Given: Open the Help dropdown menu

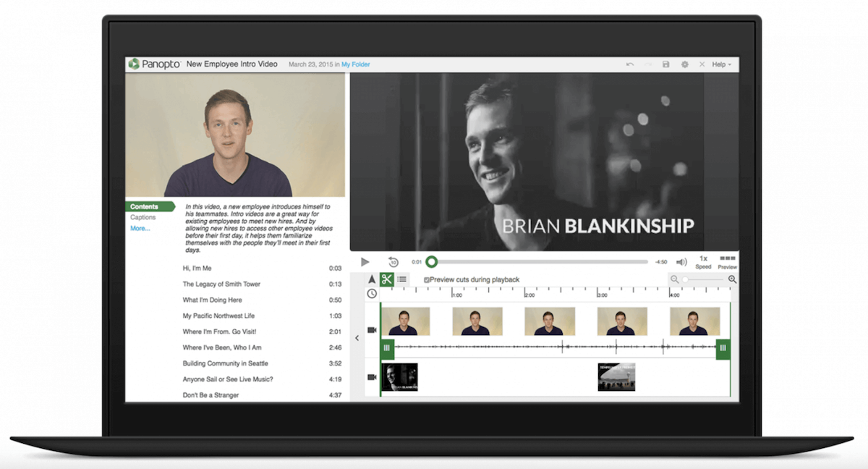Looking at the screenshot, I should [721, 64].
